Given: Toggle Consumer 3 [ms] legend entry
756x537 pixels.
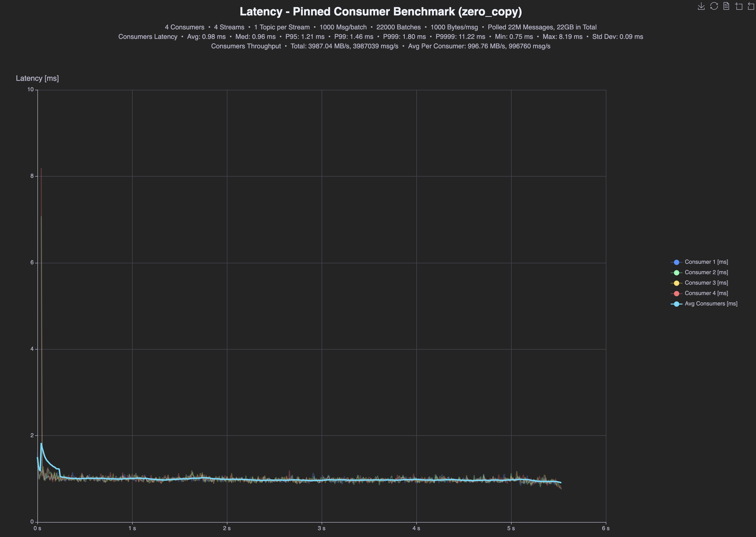Looking at the screenshot, I should pos(706,283).
